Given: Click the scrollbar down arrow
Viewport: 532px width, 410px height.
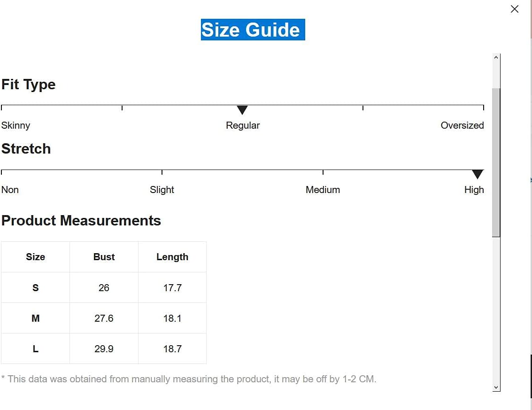Looking at the screenshot, I should 496,387.
